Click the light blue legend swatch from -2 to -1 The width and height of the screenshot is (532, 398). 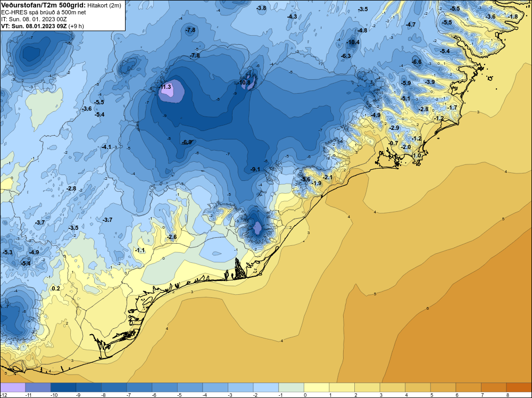[266, 387]
